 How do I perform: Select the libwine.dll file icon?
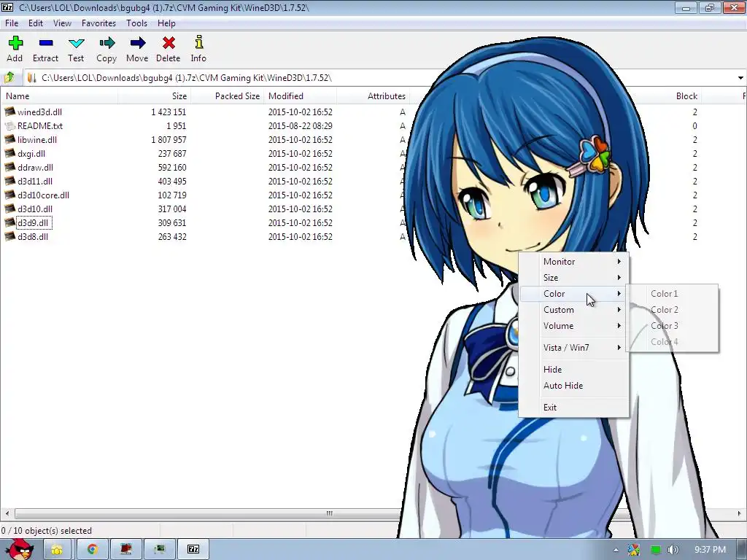click(x=9, y=139)
